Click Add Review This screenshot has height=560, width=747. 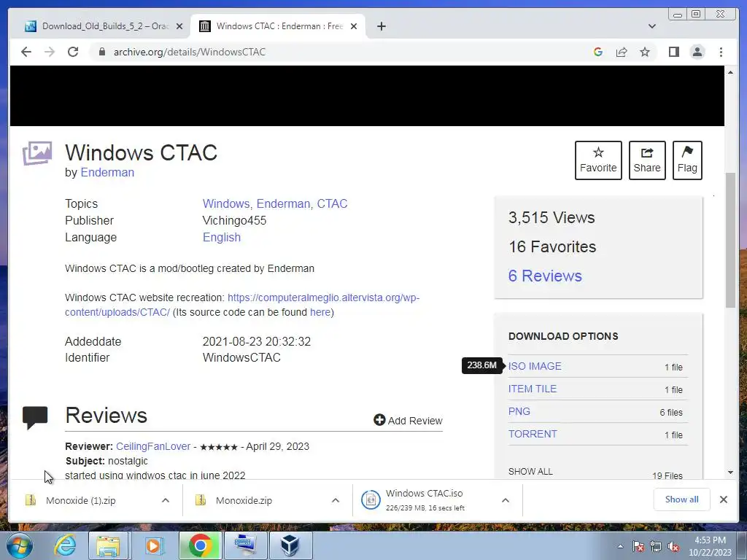[409, 421]
